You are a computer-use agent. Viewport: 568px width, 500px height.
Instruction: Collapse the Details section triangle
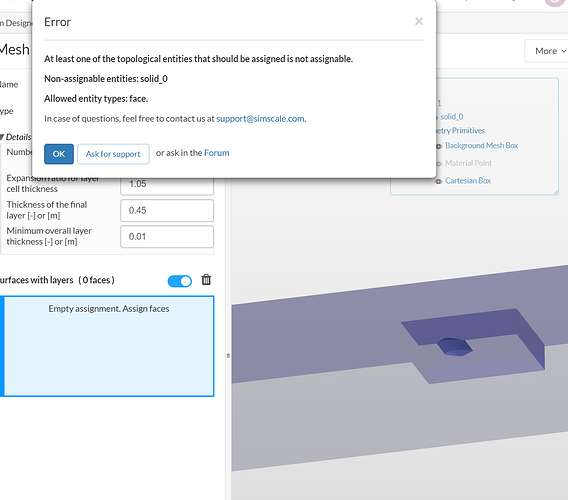(2, 137)
